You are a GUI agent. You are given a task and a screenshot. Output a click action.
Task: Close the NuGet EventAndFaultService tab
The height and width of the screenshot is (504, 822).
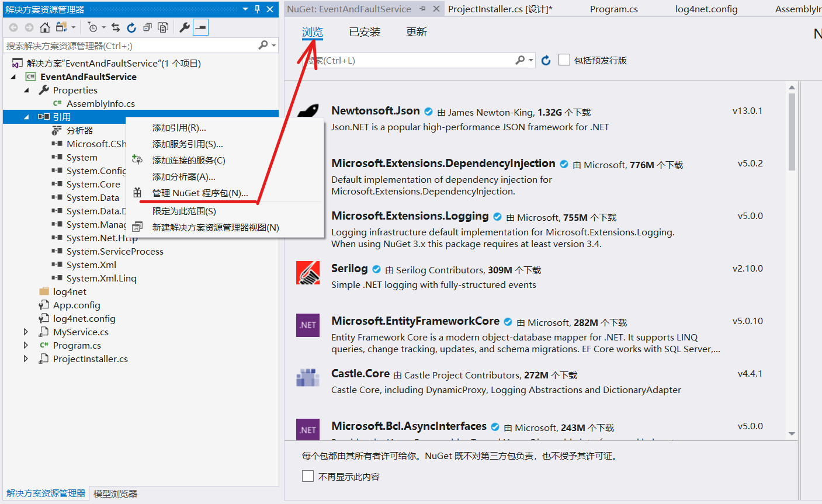tap(436, 9)
